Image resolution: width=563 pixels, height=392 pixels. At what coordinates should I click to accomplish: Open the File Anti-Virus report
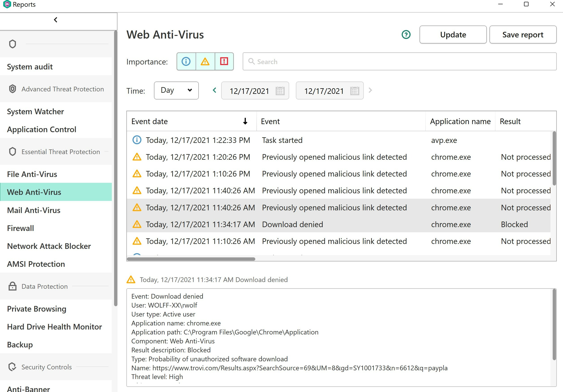pos(32,174)
